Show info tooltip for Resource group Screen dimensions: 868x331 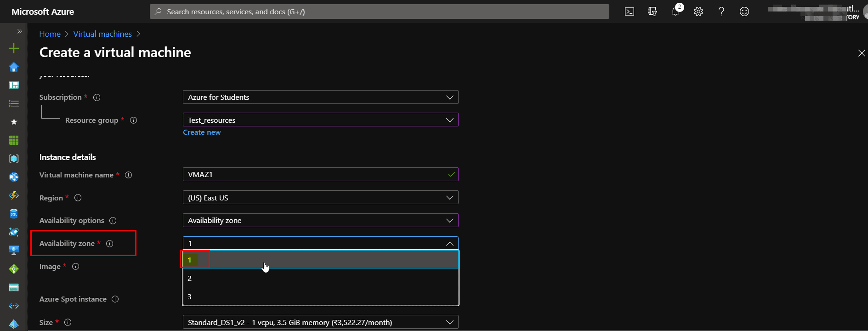pyautogui.click(x=134, y=120)
